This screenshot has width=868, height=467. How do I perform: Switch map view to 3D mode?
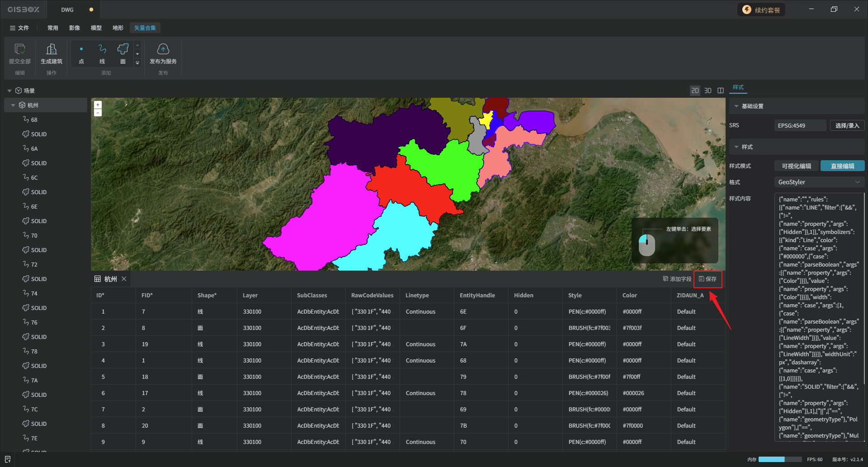(708, 91)
